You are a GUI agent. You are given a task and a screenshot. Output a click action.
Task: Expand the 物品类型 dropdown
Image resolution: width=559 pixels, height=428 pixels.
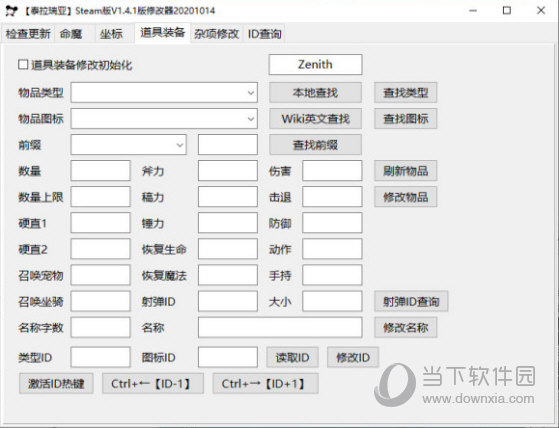click(251, 93)
